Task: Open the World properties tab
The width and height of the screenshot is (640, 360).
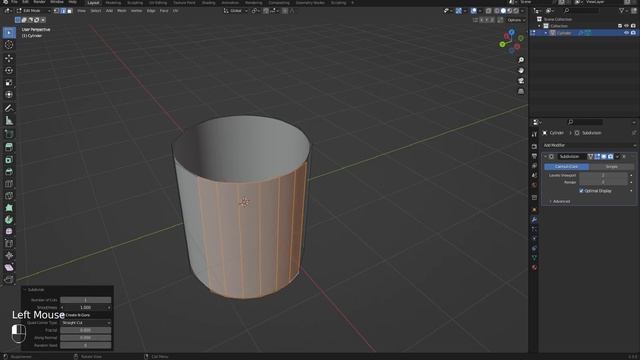Action: [x=534, y=185]
